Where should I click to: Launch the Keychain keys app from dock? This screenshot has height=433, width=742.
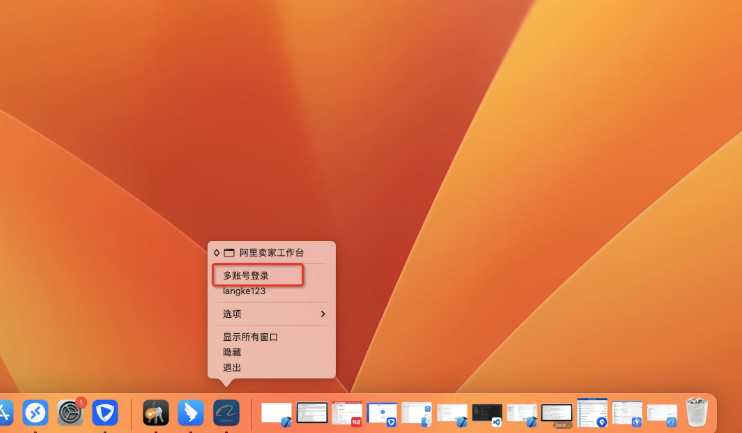(155, 412)
